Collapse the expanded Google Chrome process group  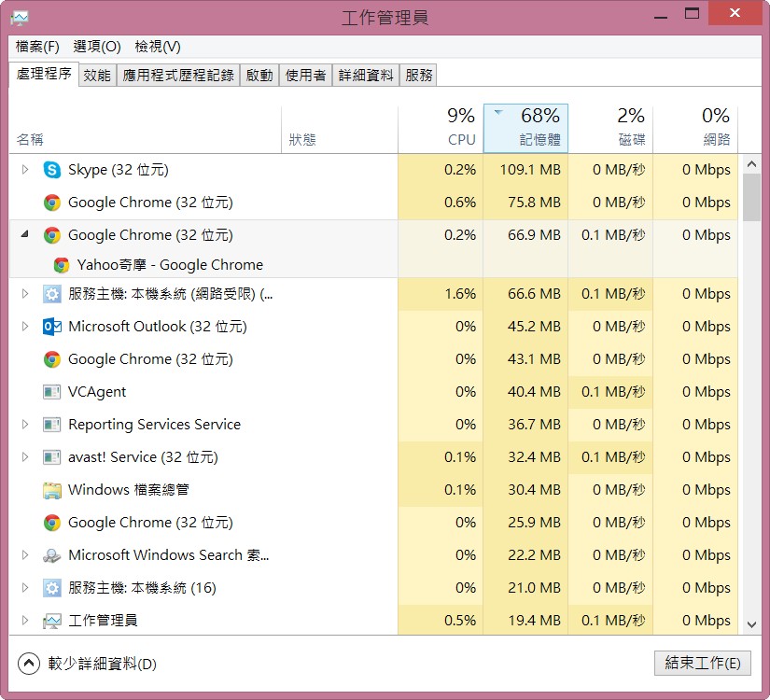(x=25, y=234)
